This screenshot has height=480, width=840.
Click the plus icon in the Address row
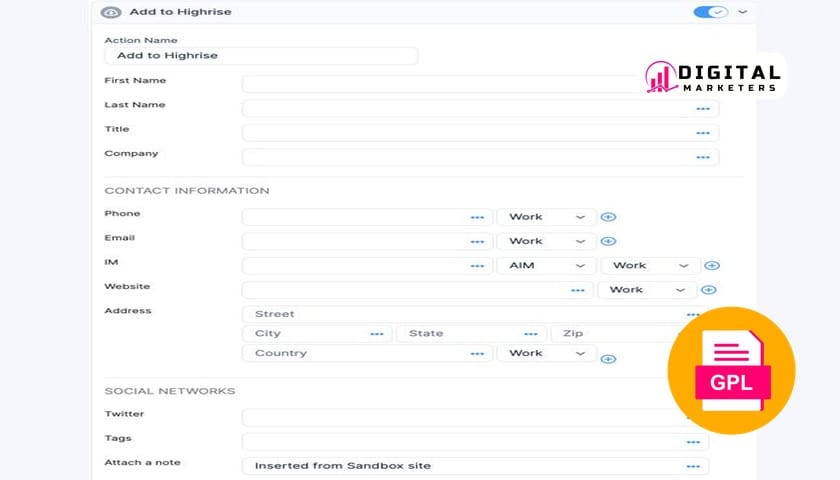[607, 358]
